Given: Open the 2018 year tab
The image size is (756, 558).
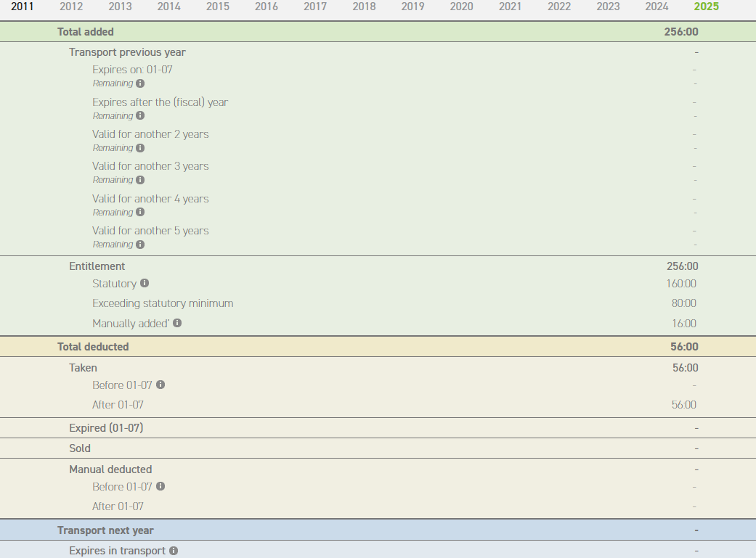Looking at the screenshot, I should point(364,7).
